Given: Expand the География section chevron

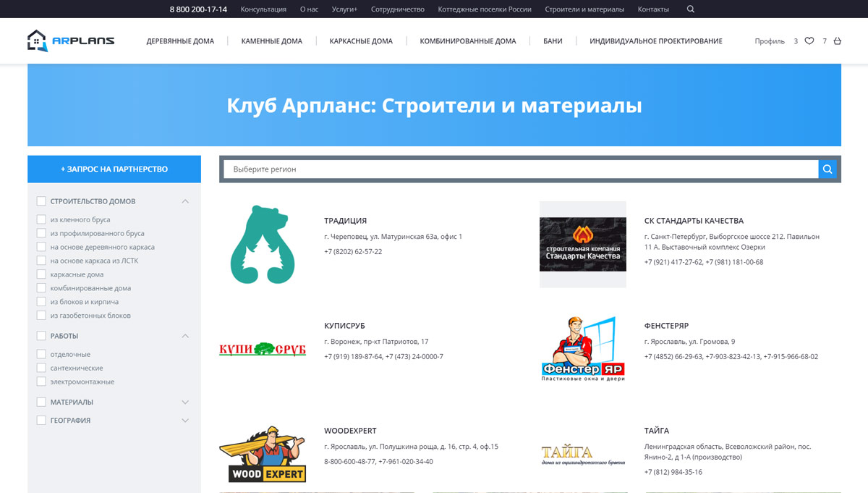Looking at the screenshot, I should [x=185, y=420].
